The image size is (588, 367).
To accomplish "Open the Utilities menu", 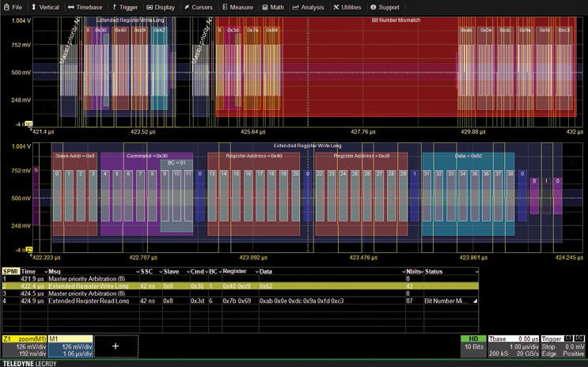I will (x=347, y=7).
